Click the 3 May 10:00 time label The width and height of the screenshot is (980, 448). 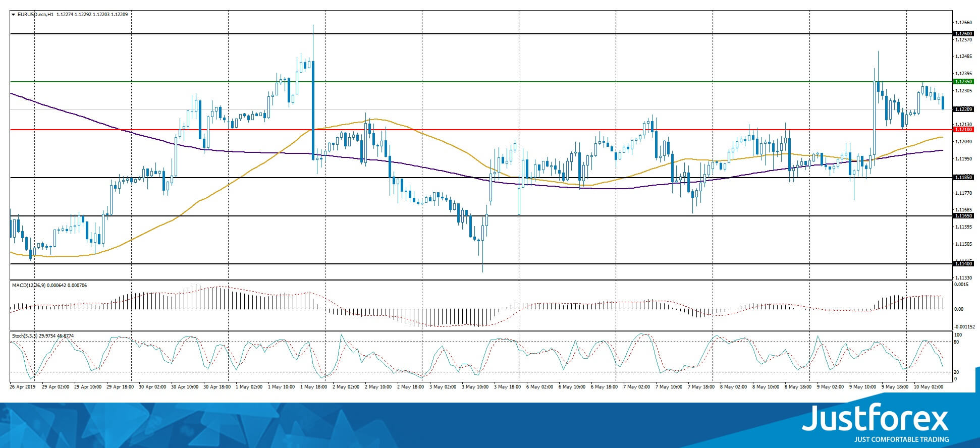pos(475,387)
